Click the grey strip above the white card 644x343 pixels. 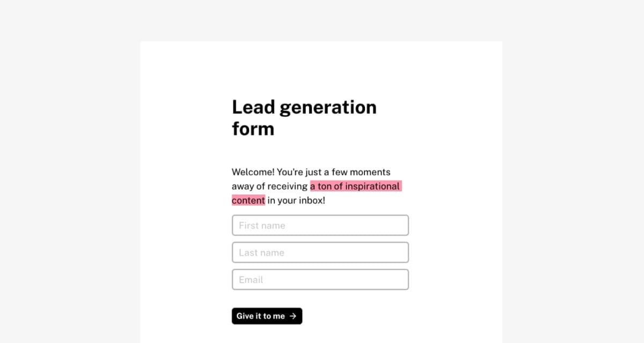tap(322, 20)
